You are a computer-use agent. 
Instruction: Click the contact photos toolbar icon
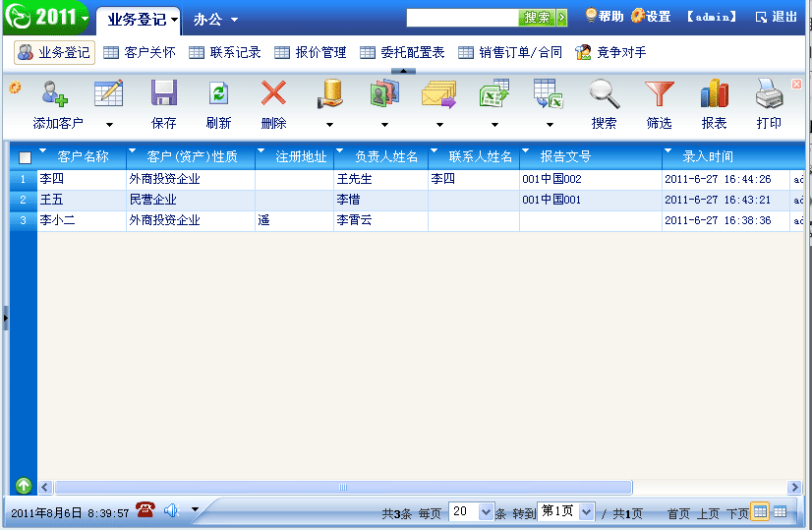384,93
